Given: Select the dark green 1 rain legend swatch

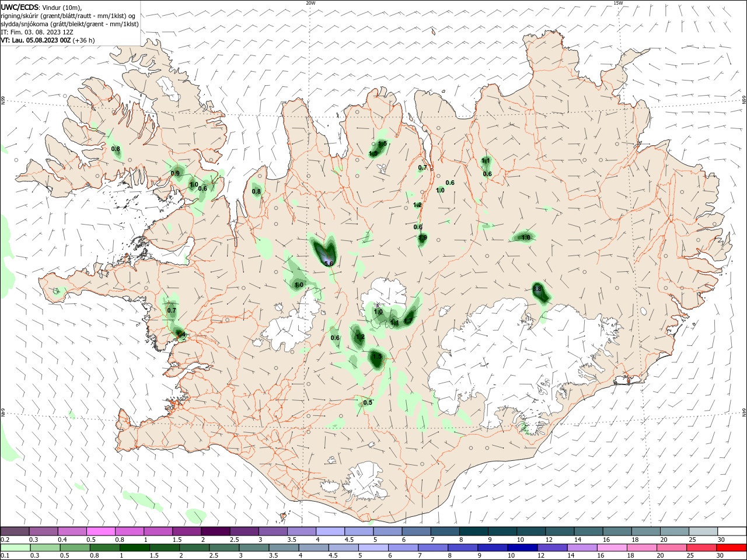Looking at the screenshot, I should click(134, 548).
